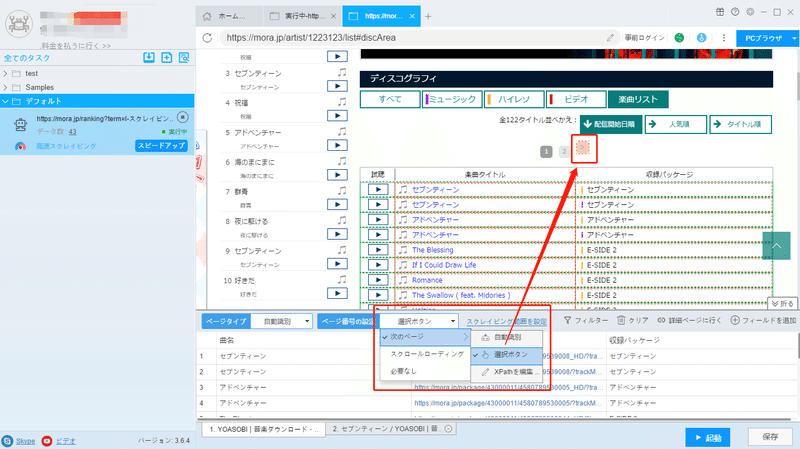Click the 折る collapse toggle
The image size is (800, 449).
[782, 304]
